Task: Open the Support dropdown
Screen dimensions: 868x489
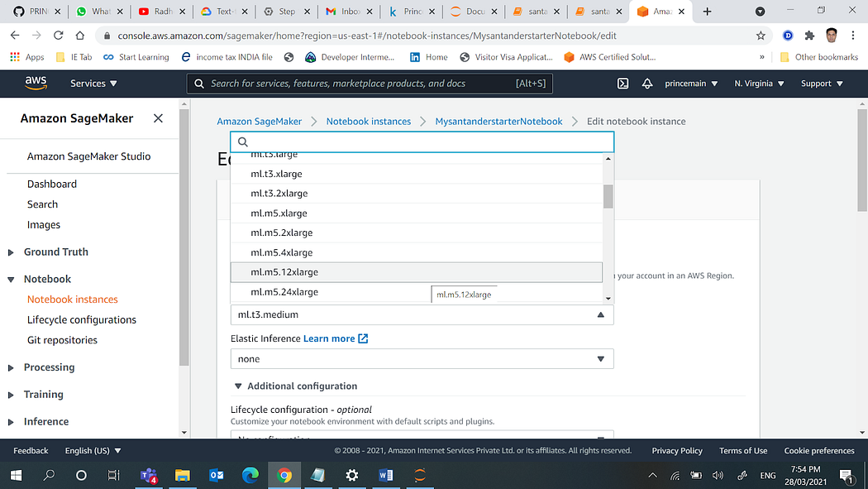Action: pyautogui.click(x=822, y=83)
